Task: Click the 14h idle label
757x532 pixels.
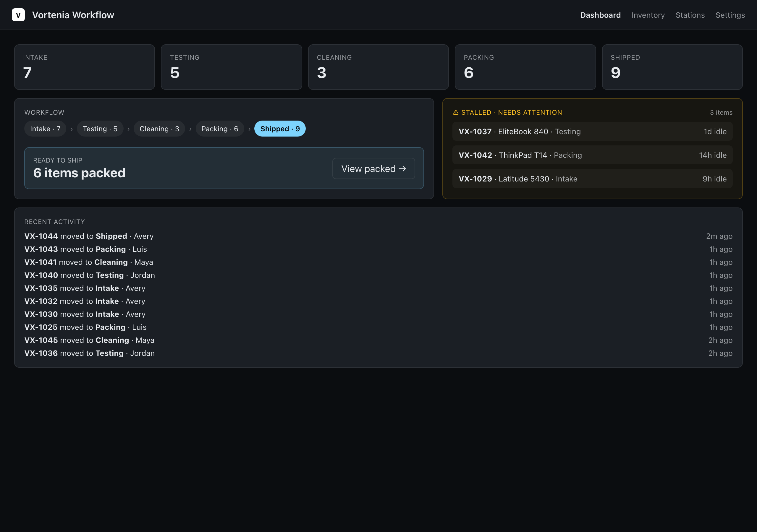Action: (713, 155)
